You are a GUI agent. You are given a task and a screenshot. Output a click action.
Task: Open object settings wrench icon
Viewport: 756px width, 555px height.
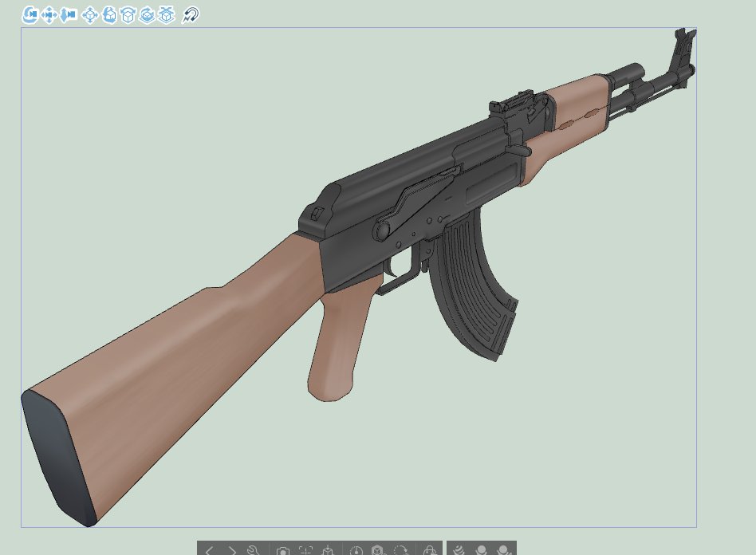coord(254,550)
